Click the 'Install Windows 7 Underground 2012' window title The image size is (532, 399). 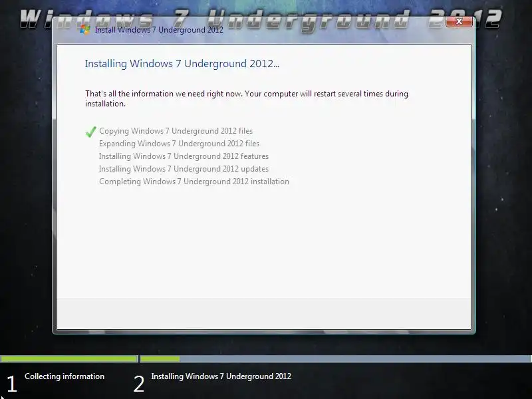tap(159, 30)
